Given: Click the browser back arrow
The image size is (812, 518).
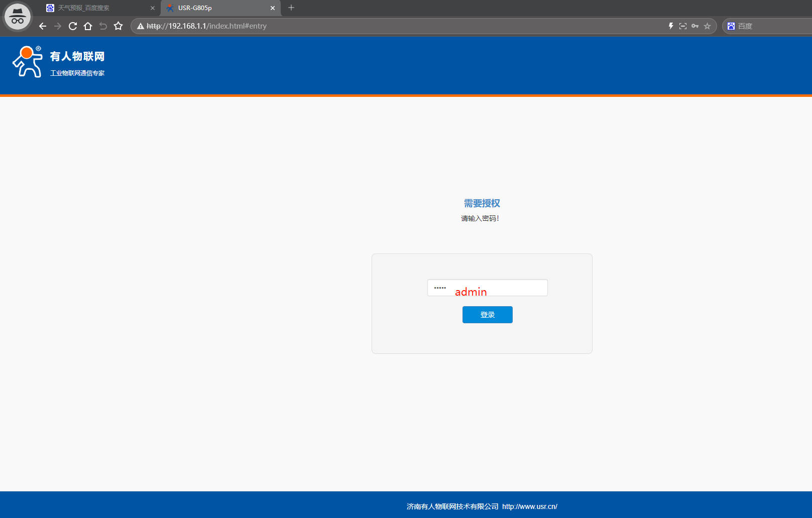Looking at the screenshot, I should [43, 26].
